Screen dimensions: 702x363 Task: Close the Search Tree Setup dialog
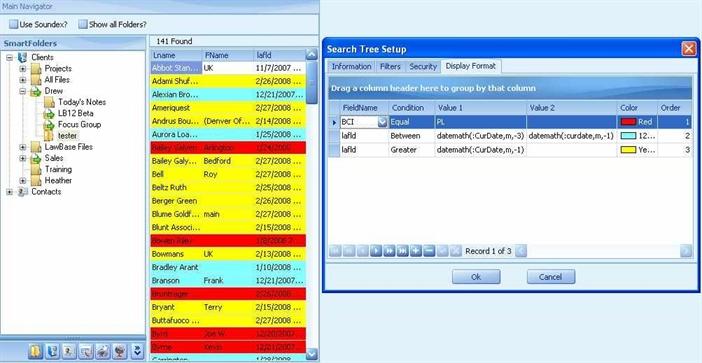pos(689,49)
